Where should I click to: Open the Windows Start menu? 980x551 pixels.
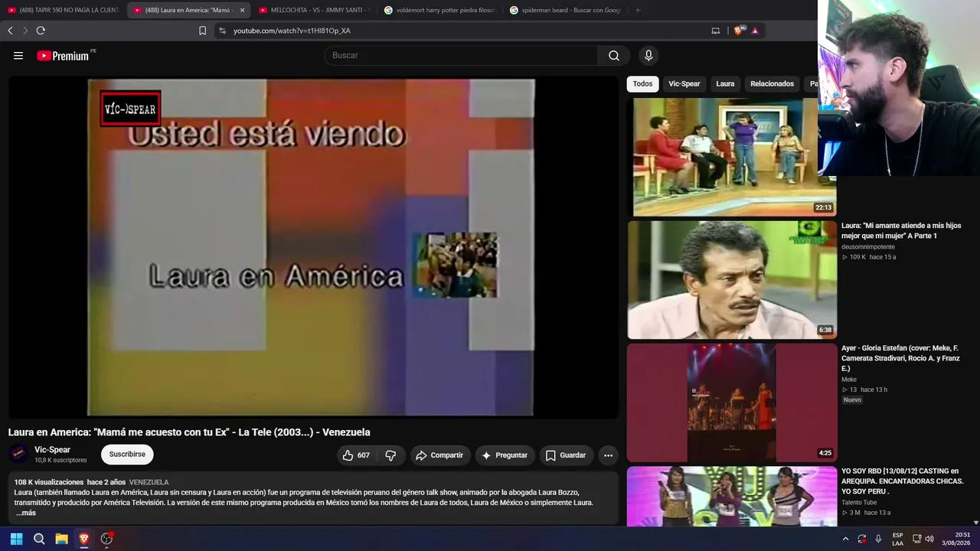point(16,539)
